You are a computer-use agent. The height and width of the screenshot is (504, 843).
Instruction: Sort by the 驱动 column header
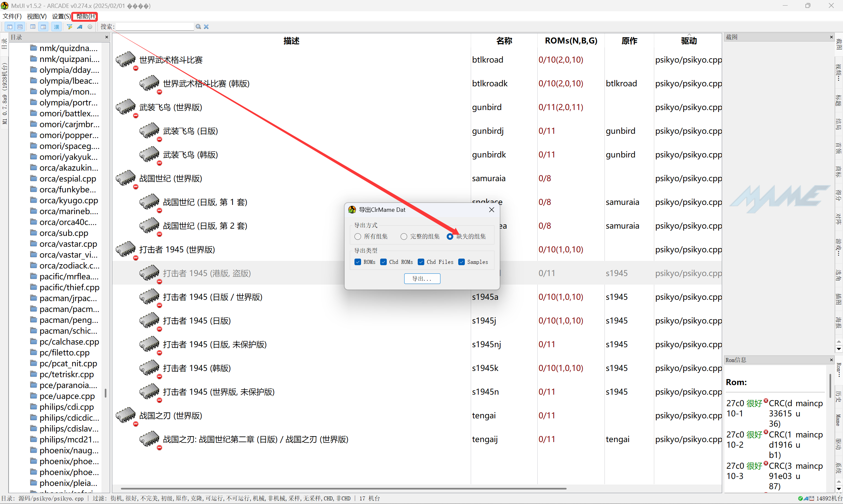pos(688,41)
